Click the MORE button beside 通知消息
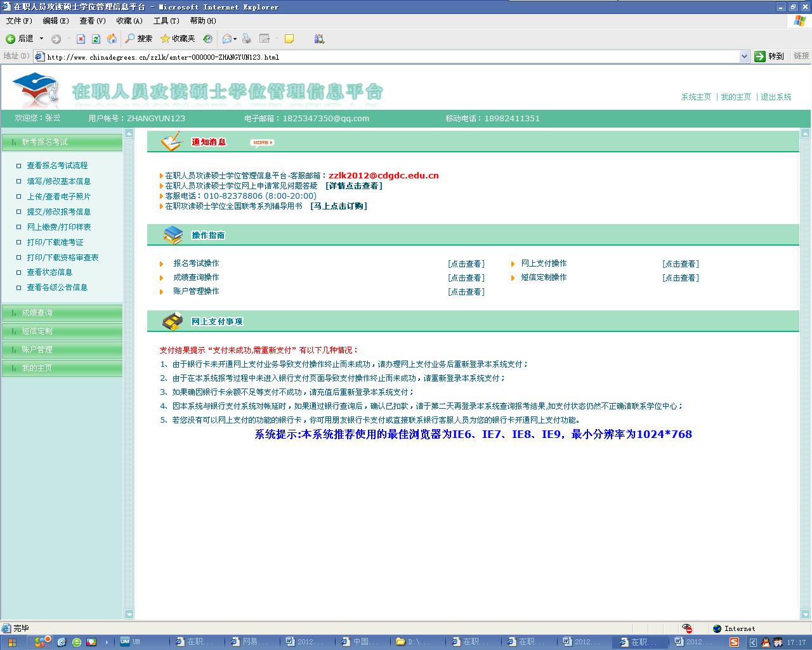The height and width of the screenshot is (650, 812). coord(262,142)
